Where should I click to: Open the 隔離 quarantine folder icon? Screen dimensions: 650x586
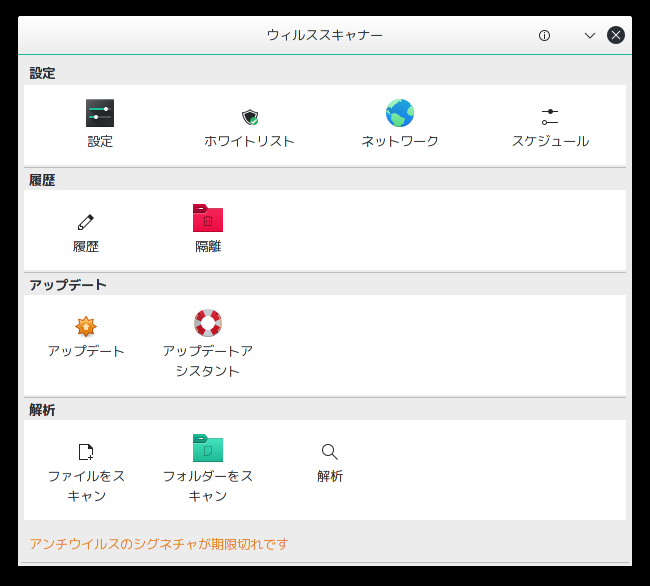coord(208,218)
